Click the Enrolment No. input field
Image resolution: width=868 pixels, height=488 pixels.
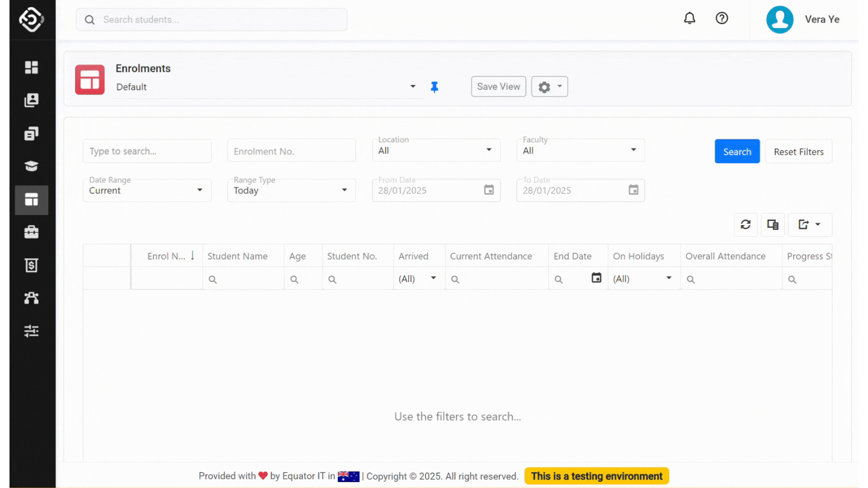point(291,151)
